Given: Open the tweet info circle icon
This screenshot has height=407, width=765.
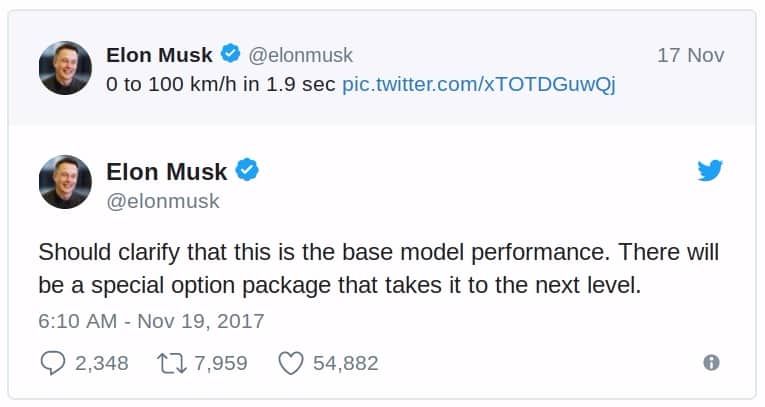Looking at the screenshot, I should 711,363.
